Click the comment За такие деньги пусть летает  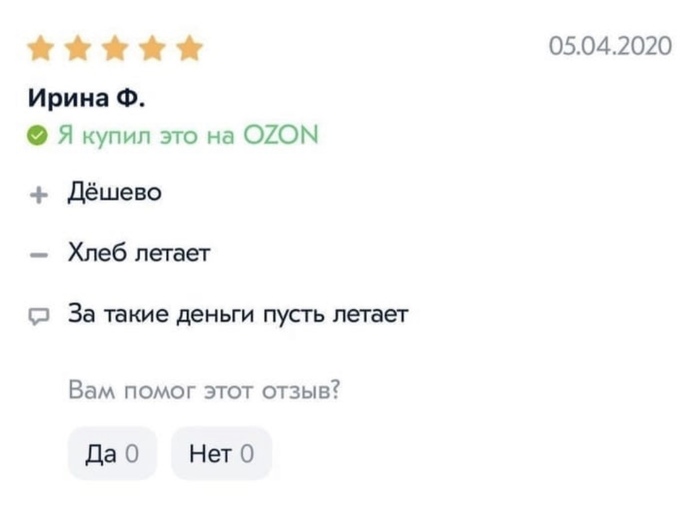coord(237,314)
